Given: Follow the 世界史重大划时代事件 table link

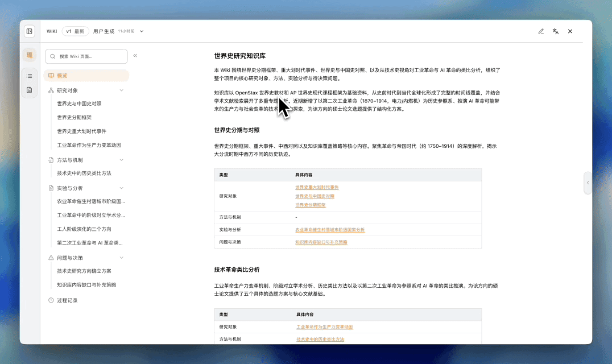Looking at the screenshot, I should 317,188.
